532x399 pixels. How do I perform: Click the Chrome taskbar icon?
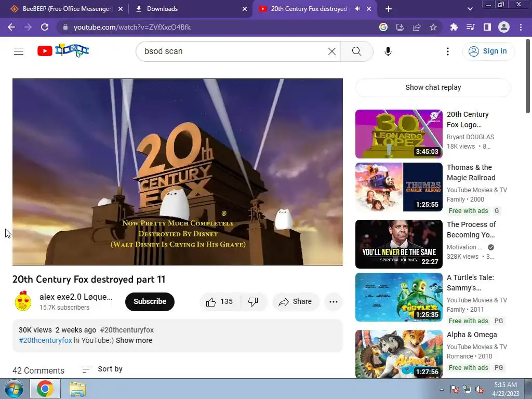pos(45,389)
